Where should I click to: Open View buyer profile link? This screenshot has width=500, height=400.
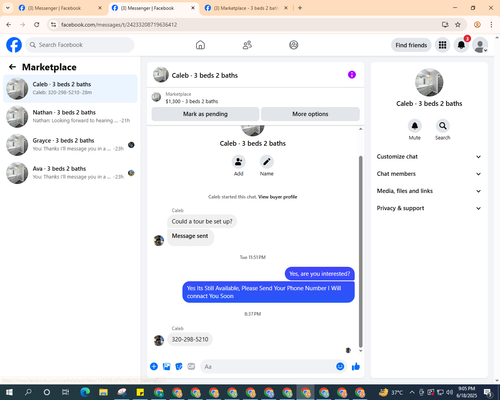point(277,197)
